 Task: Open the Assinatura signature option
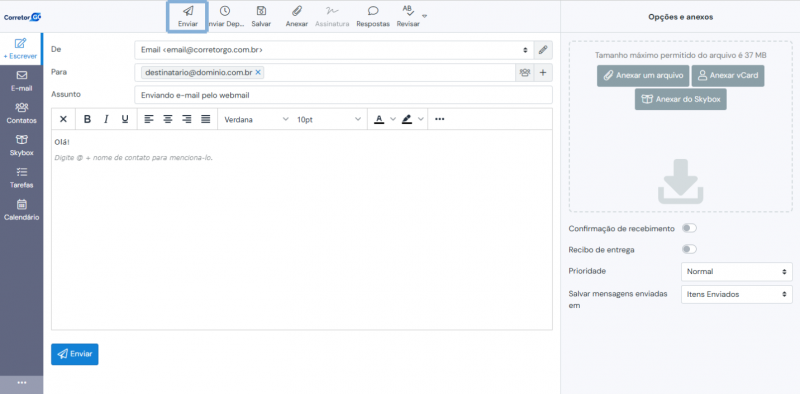click(332, 17)
